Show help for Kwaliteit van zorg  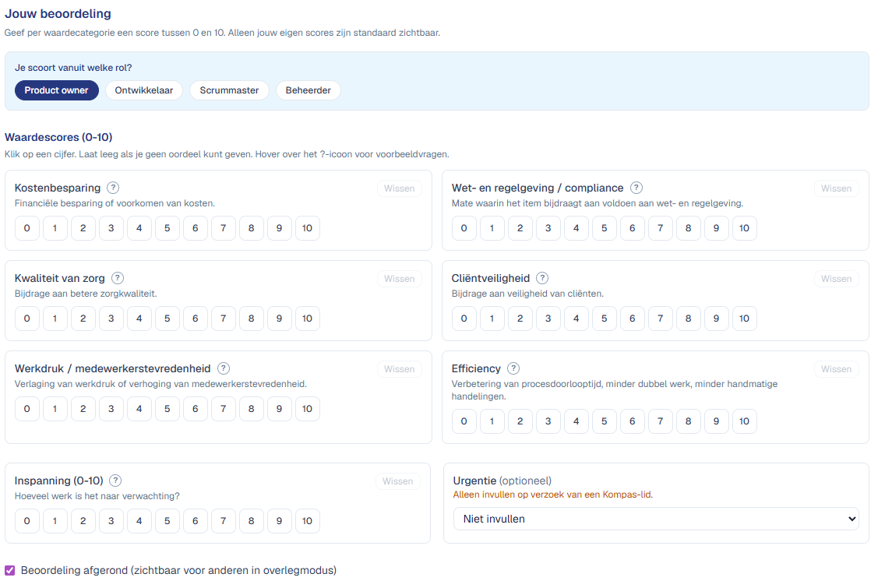[x=117, y=278]
